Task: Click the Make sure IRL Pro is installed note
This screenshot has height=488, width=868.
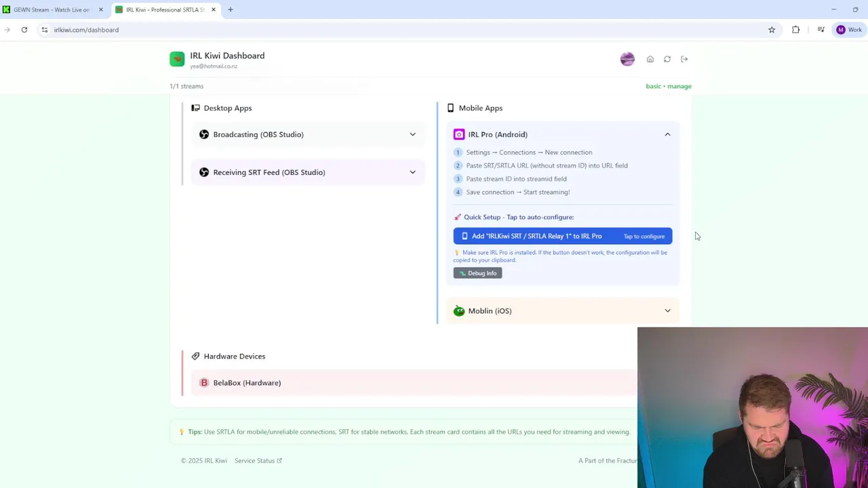Action: [x=560, y=256]
